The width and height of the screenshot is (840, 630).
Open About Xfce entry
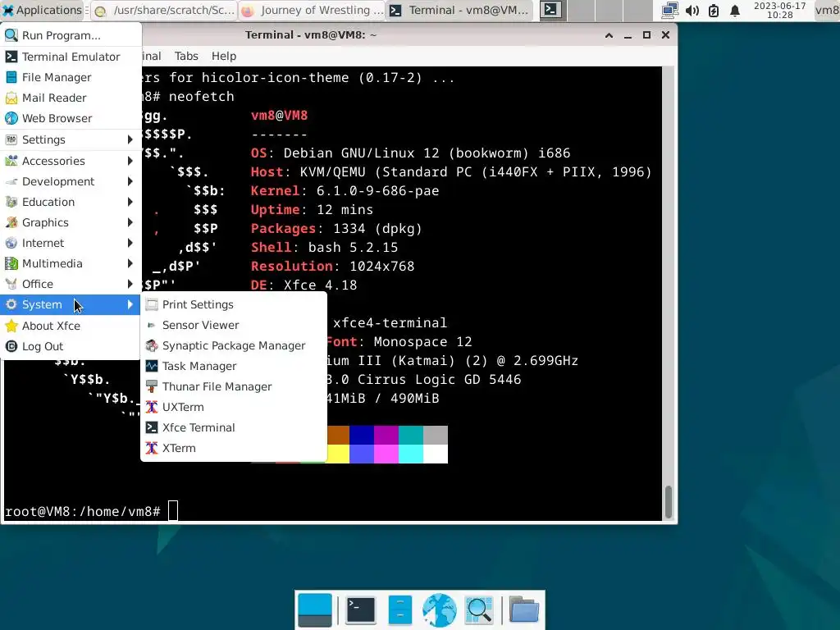point(71,325)
